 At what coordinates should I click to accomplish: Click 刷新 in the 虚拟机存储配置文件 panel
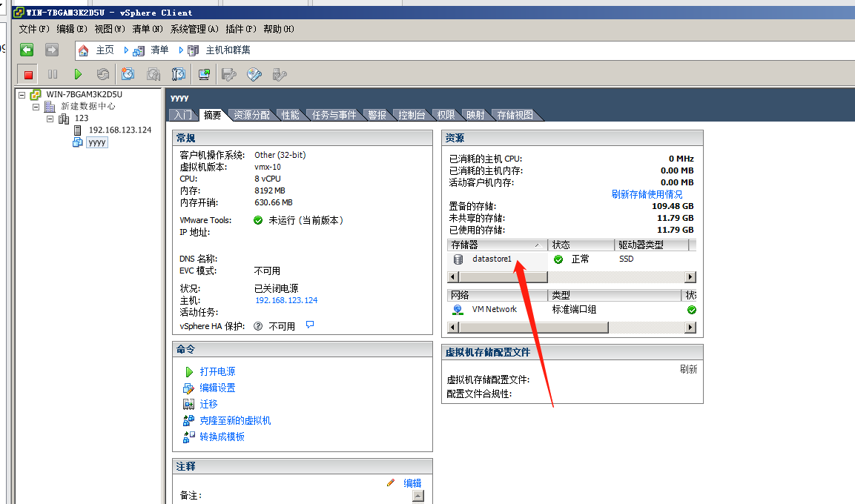tap(688, 369)
